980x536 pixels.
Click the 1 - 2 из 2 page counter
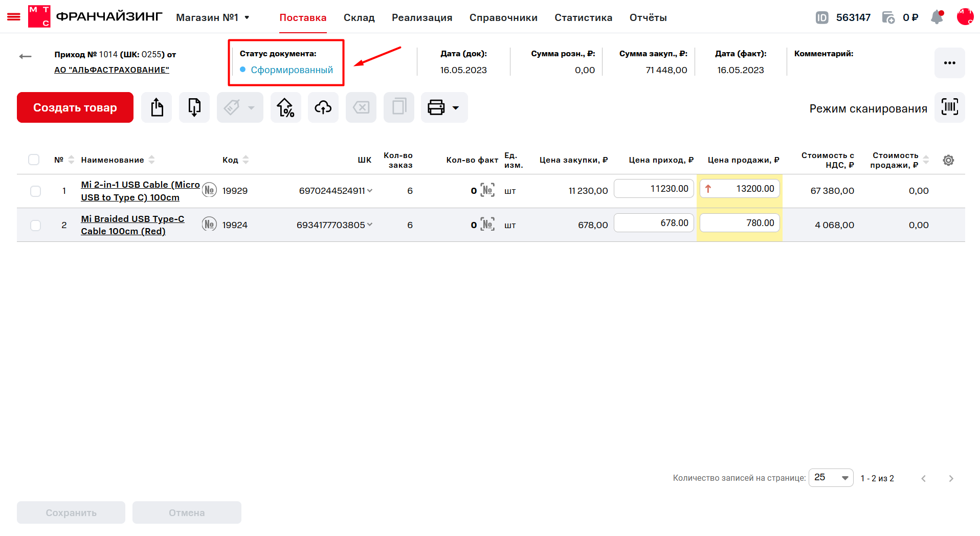click(877, 478)
